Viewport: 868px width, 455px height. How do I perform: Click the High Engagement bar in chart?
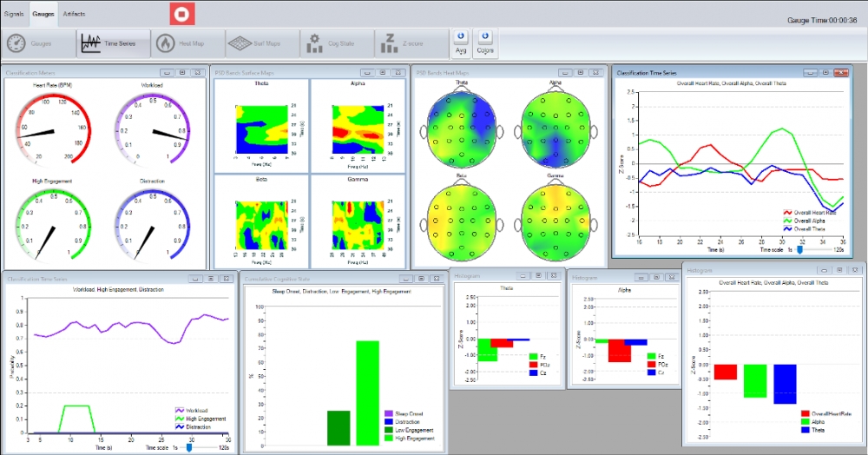pyautogui.click(x=368, y=392)
